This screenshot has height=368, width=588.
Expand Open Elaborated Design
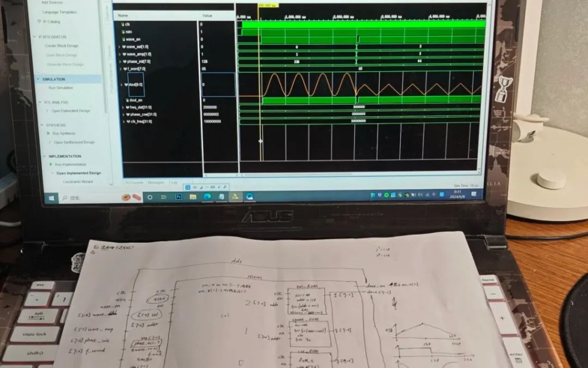point(48,111)
